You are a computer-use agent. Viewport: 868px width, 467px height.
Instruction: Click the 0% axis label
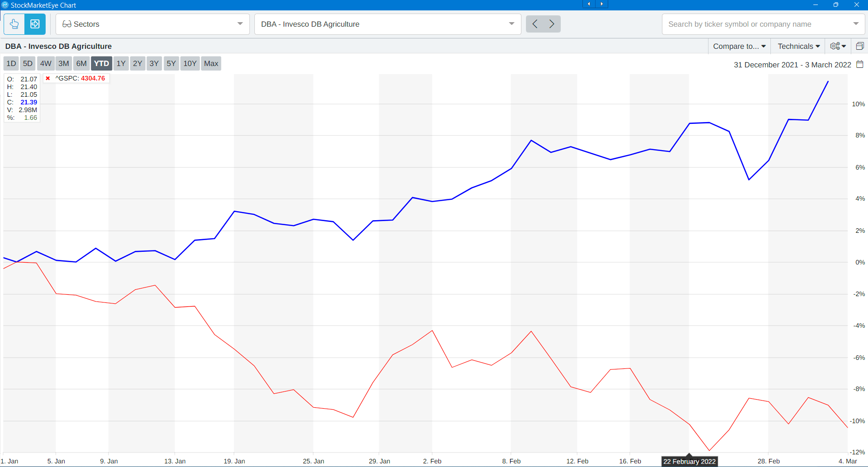pos(860,262)
